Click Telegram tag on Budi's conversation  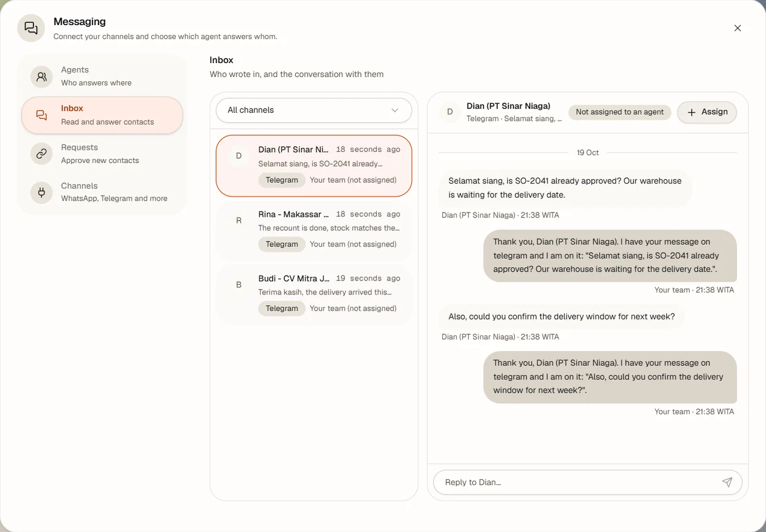282,308
